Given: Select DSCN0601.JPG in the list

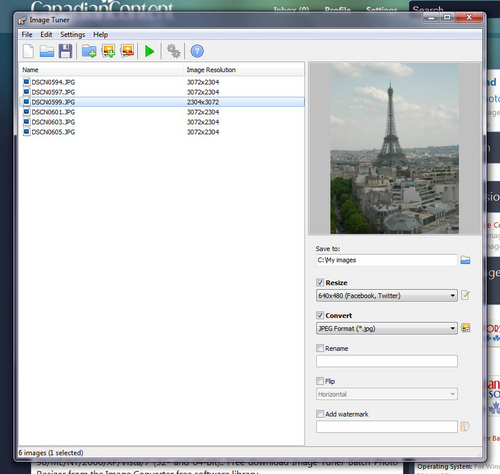Looking at the screenshot, I should (162, 112).
